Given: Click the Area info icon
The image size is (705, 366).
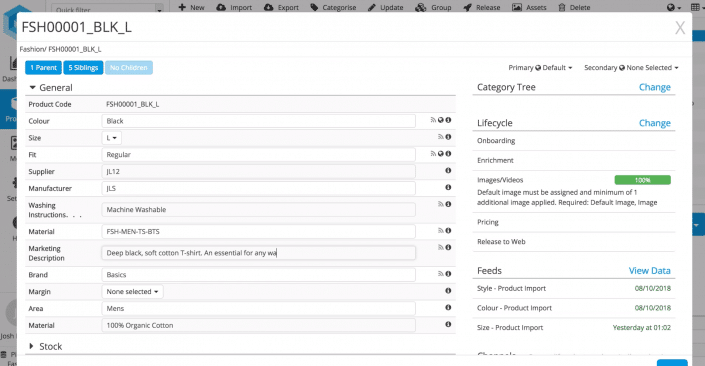Looking at the screenshot, I should (448, 308).
